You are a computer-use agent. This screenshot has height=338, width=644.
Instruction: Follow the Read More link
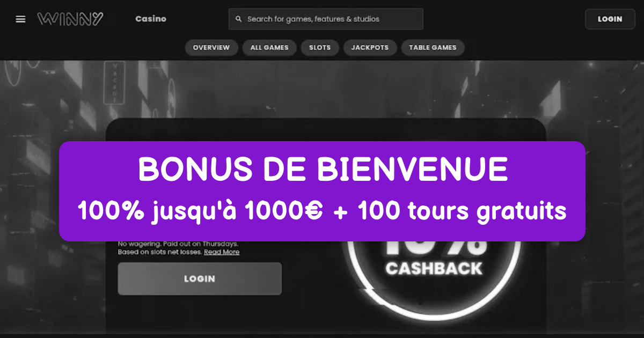click(222, 252)
